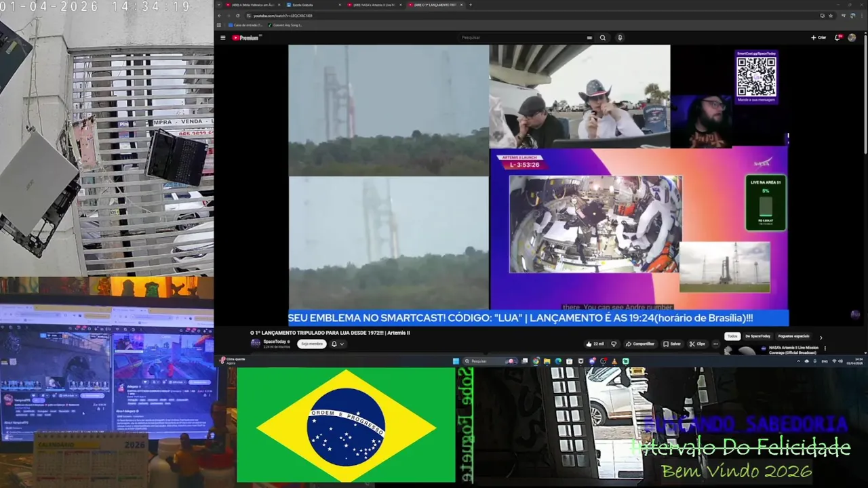
Task: Open the NASA's Artemis II Live Mission recommended video
Action: tap(793, 350)
